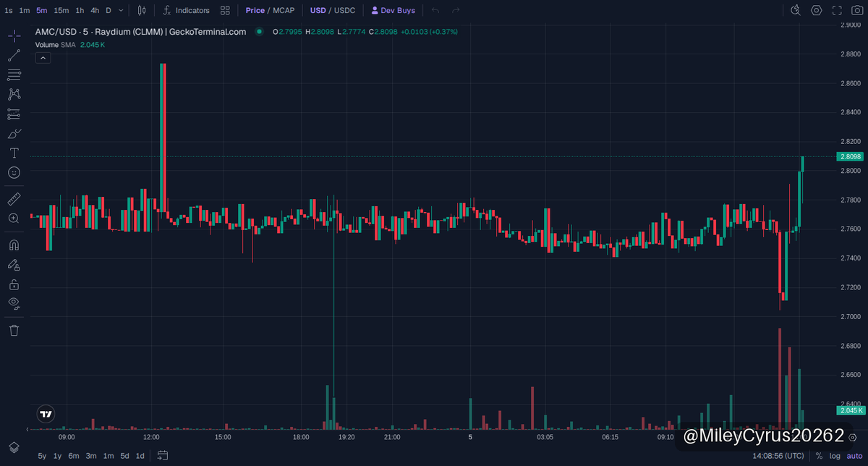Select the 1s timeframe
This screenshot has width=868, height=466.
tap(9, 10)
